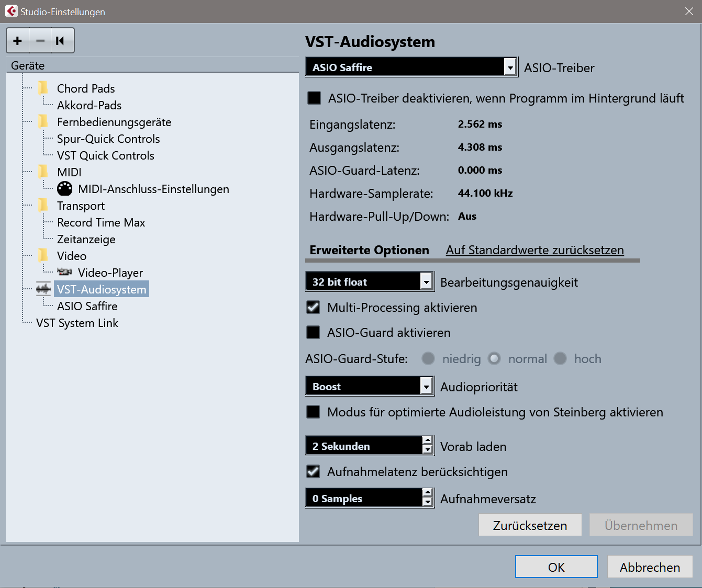Screen dimensions: 702x588
Task: Click the minus remove device button
Action: pyautogui.click(x=40, y=41)
